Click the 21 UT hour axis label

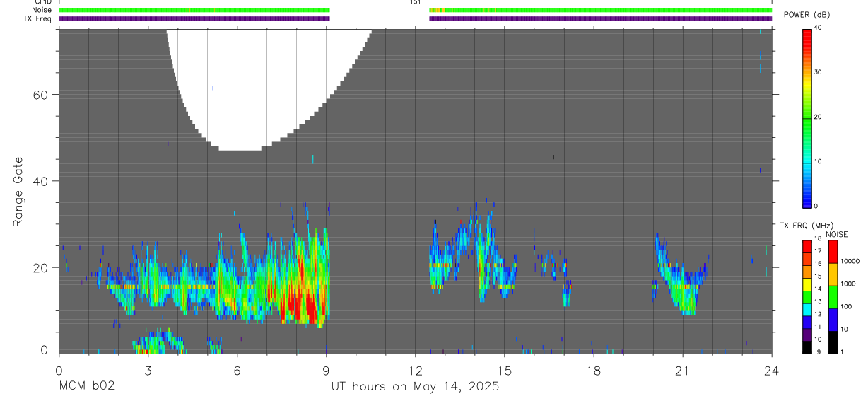tap(683, 371)
